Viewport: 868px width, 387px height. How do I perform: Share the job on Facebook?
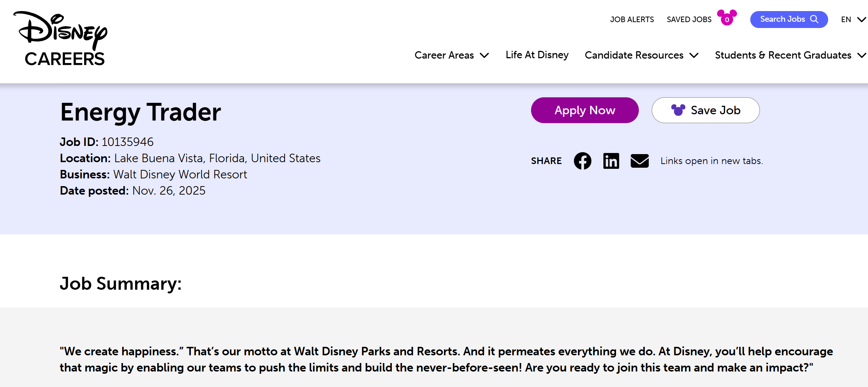582,161
